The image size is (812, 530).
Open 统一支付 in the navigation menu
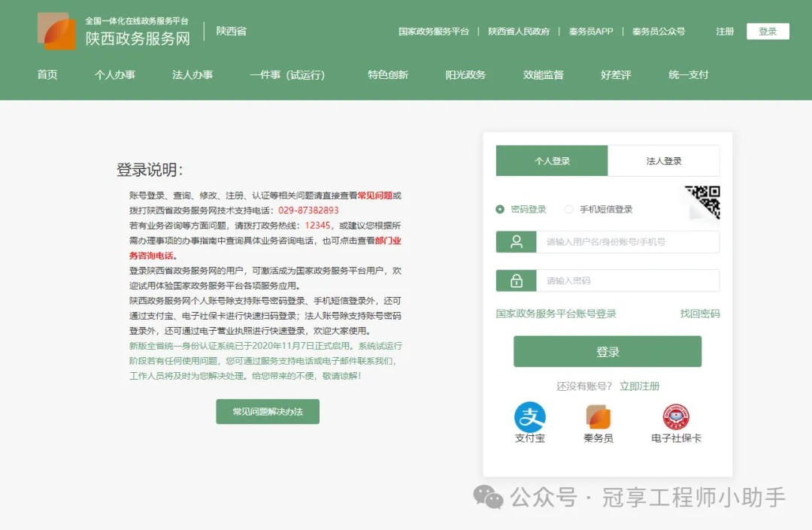tap(688, 75)
